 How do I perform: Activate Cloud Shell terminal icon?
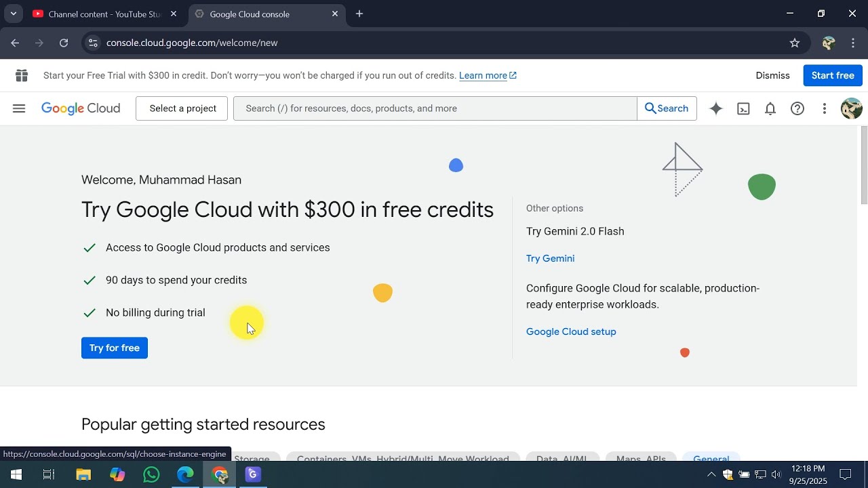743,108
